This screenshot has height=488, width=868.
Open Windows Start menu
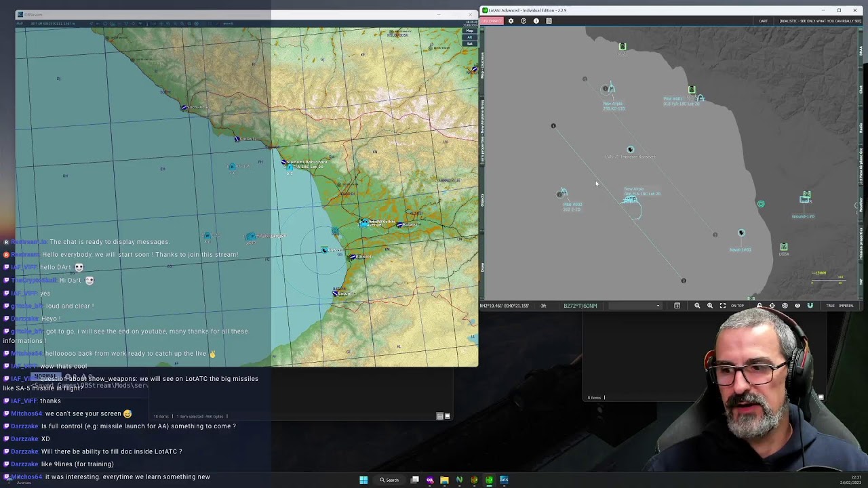pyautogui.click(x=363, y=480)
